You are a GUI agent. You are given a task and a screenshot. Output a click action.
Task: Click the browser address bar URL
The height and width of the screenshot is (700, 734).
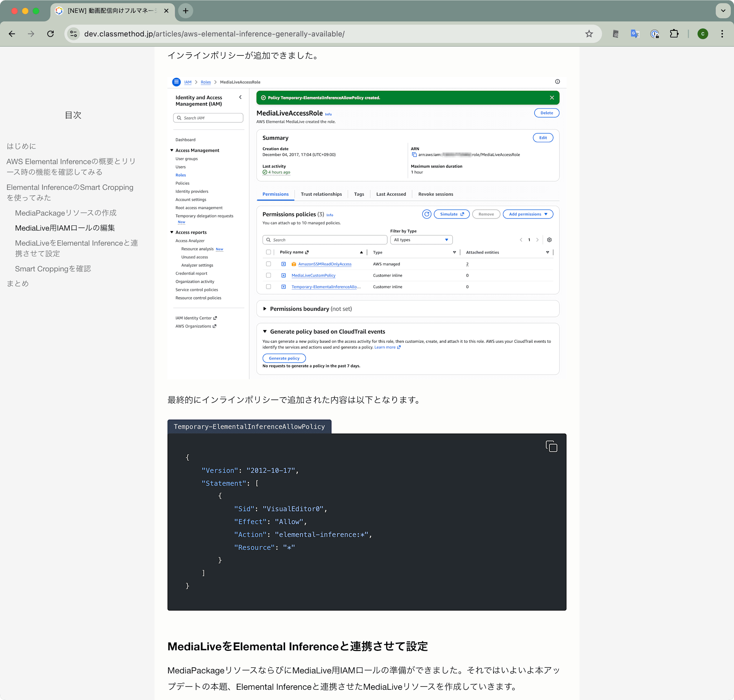point(214,34)
